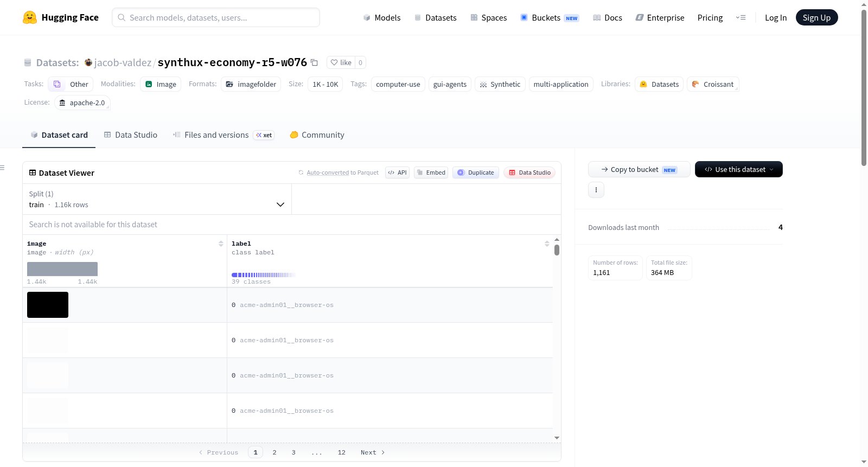Screen dimensions: 868x467
Task: Click the Embed button
Action: click(431, 172)
